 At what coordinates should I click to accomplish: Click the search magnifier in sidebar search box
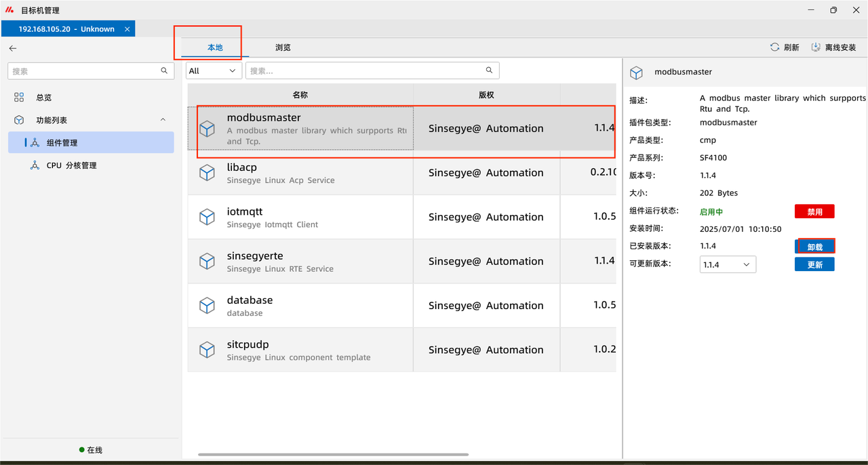[x=164, y=70]
